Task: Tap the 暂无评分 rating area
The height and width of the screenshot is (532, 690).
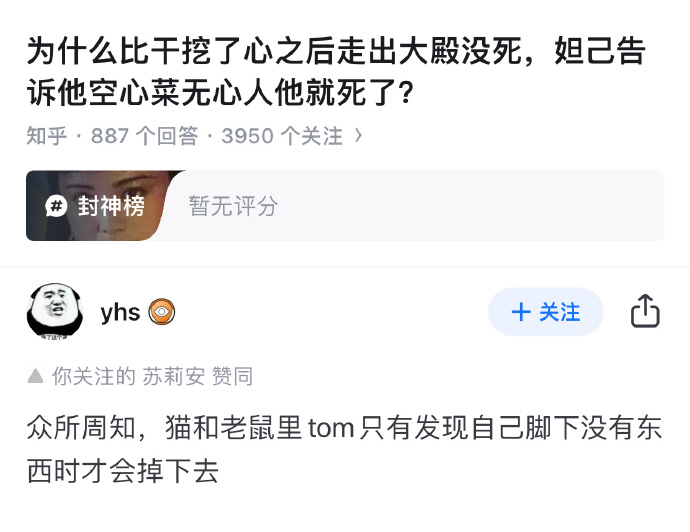Action: [233, 206]
